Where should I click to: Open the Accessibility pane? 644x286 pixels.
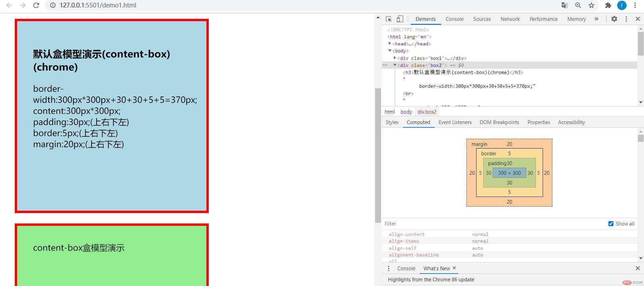[571, 122]
